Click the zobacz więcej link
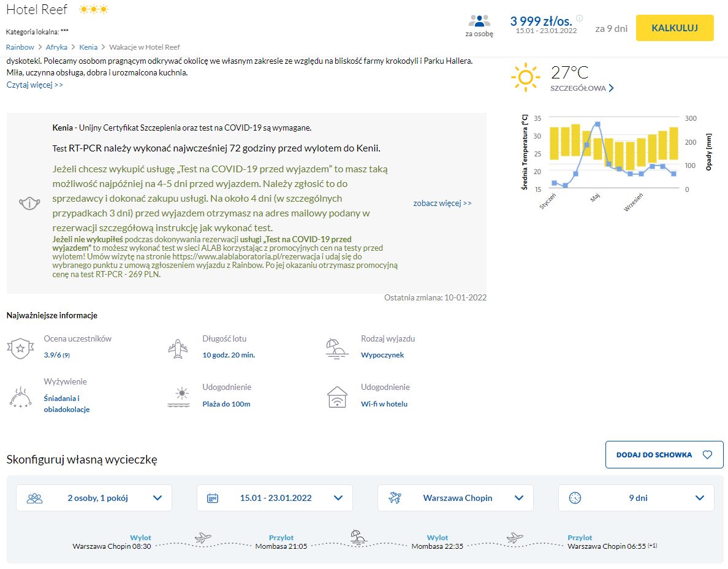Viewport: 728px width, 569px height. (442, 203)
